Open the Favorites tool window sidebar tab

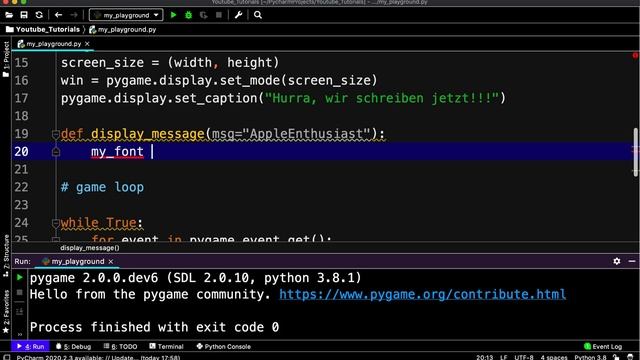point(6,311)
